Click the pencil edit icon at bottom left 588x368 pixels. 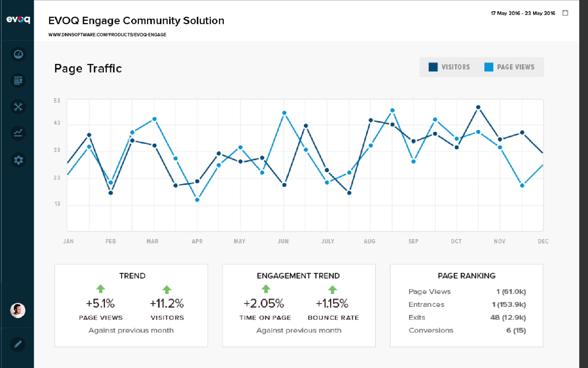pyautogui.click(x=18, y=344)
